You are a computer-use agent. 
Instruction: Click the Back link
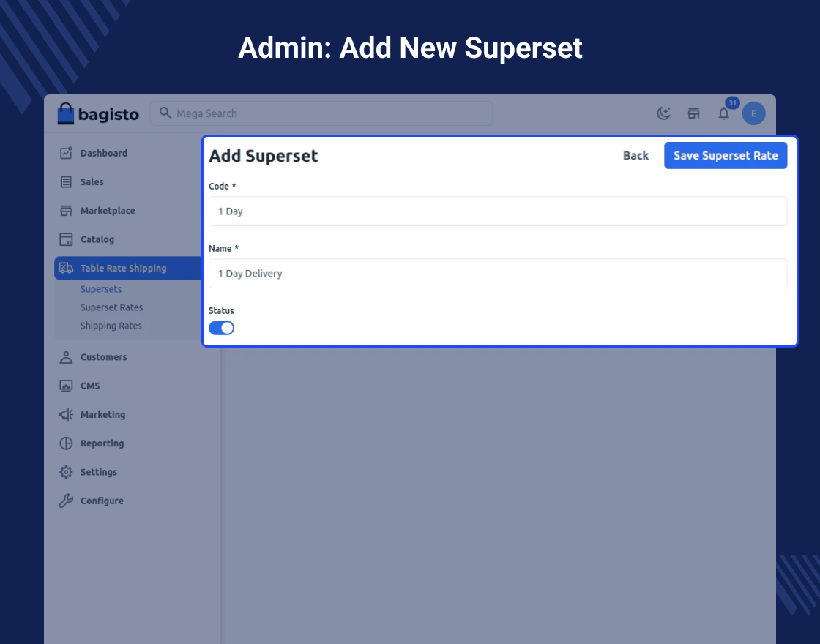coord(635,156)
